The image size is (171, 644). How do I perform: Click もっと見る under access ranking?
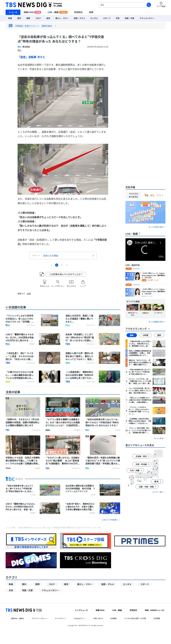coord(160,438)
